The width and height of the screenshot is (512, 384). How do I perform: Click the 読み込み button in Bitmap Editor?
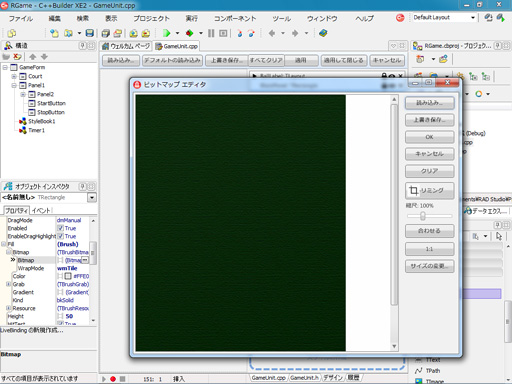click(x=429, y=103)
